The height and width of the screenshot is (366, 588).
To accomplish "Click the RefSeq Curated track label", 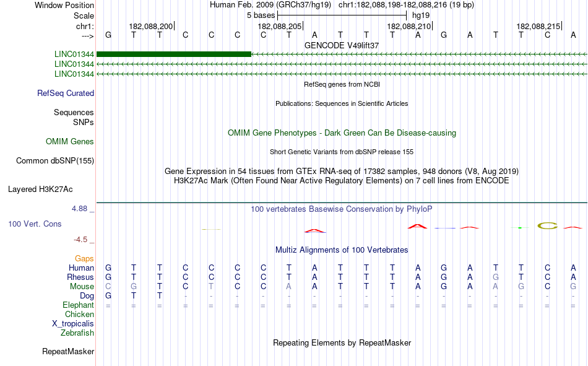I will click(66, 93).
